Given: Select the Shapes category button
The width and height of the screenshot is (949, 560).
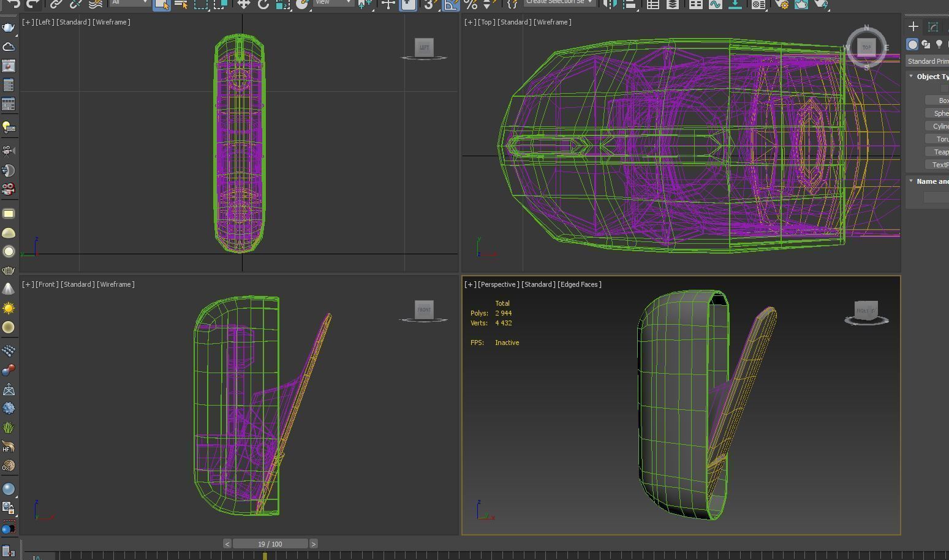Looking at the screenshot, I should coord(926,44).
